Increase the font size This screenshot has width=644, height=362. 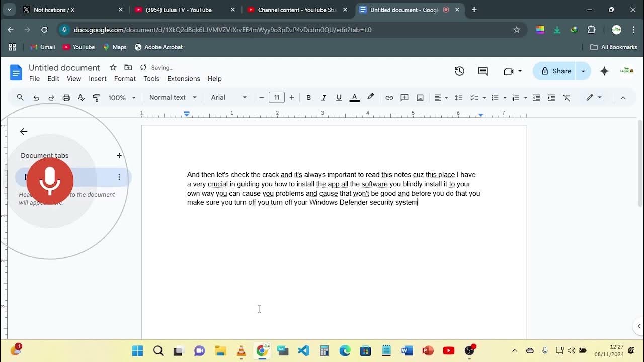[x=292, y=98]
